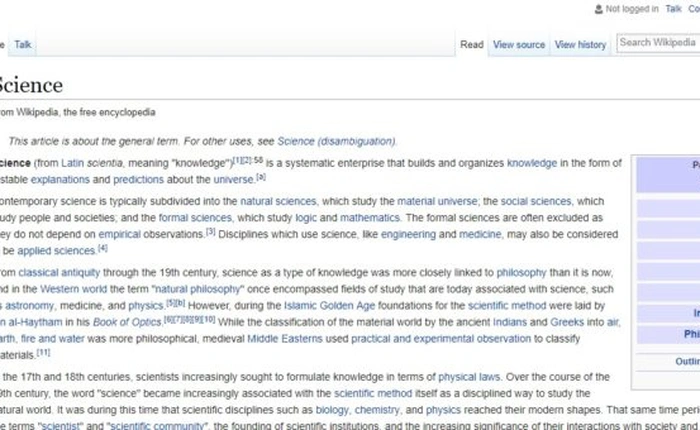Open the physical laws link
The height and width of the screenshot is (430, 700).
coord(469,378)
